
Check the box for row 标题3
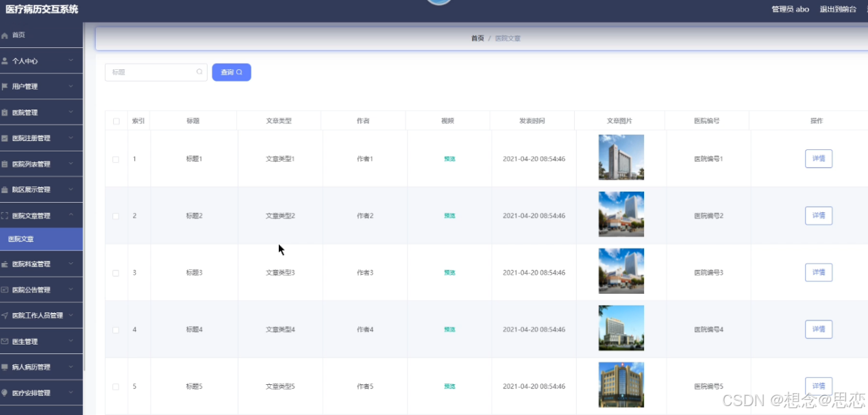116,273
